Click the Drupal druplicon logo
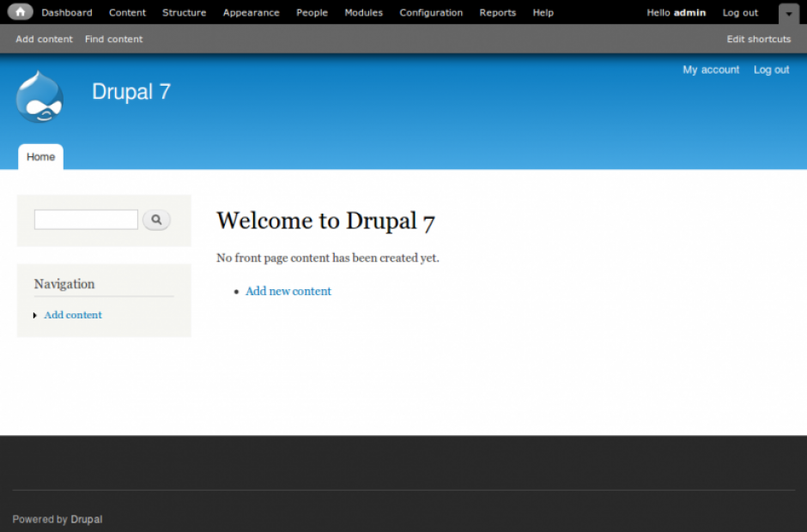The width and height of the screenshot is (807, 532). tap(38, 97)
